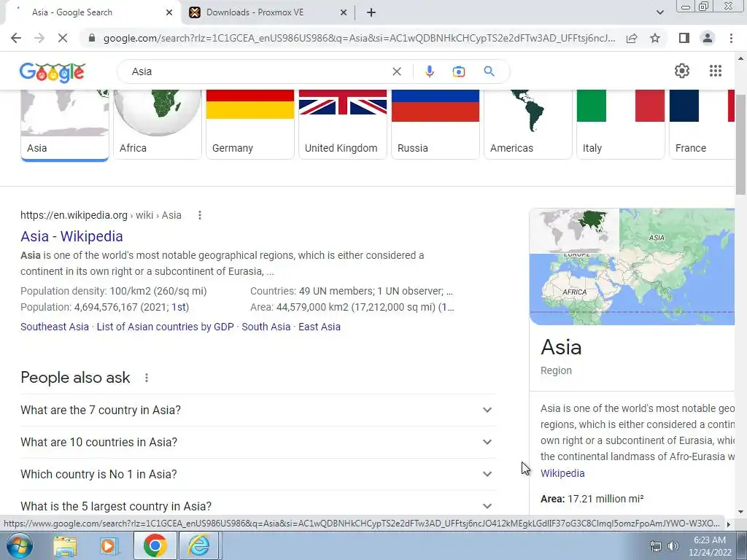Share this page using the share icon
The width and height of the screenshot is (747, 560).
tap(632, 38)
